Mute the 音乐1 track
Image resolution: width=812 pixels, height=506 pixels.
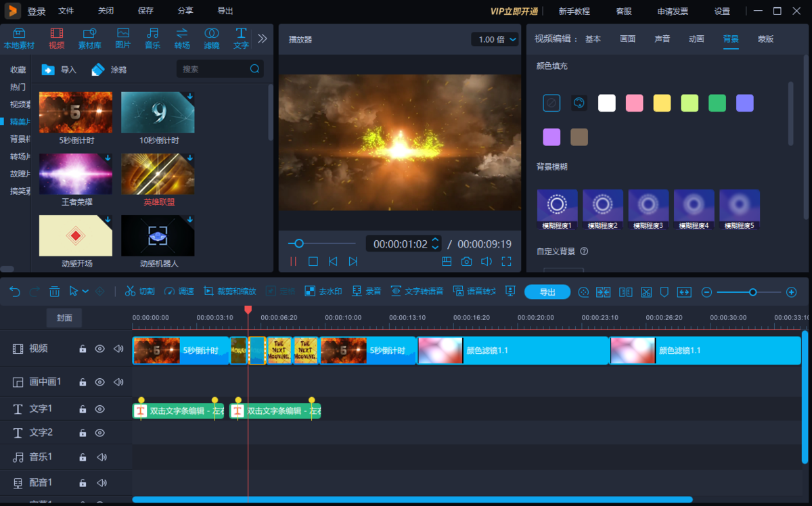[x=101, y=457]
